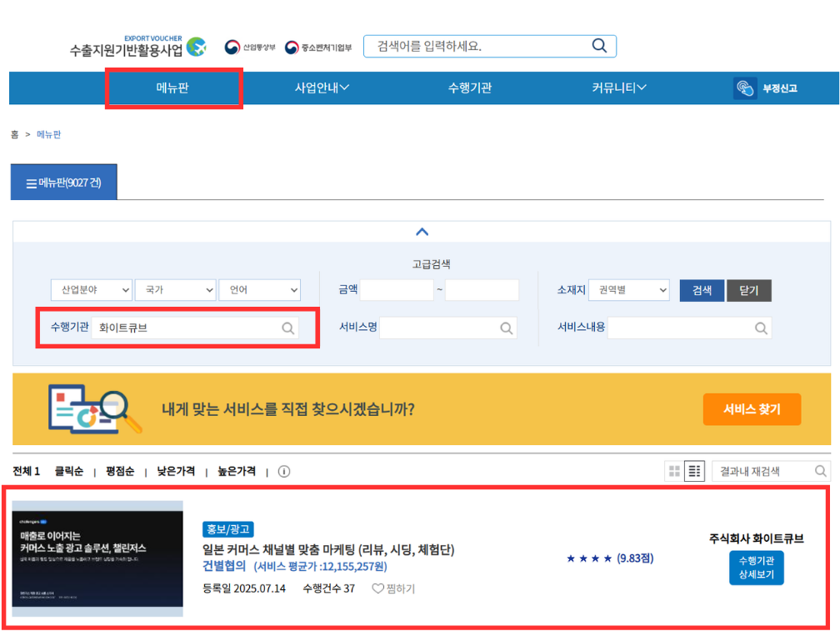Sort results by 클릭순
The image size is (840, 631).
[69, 472]
